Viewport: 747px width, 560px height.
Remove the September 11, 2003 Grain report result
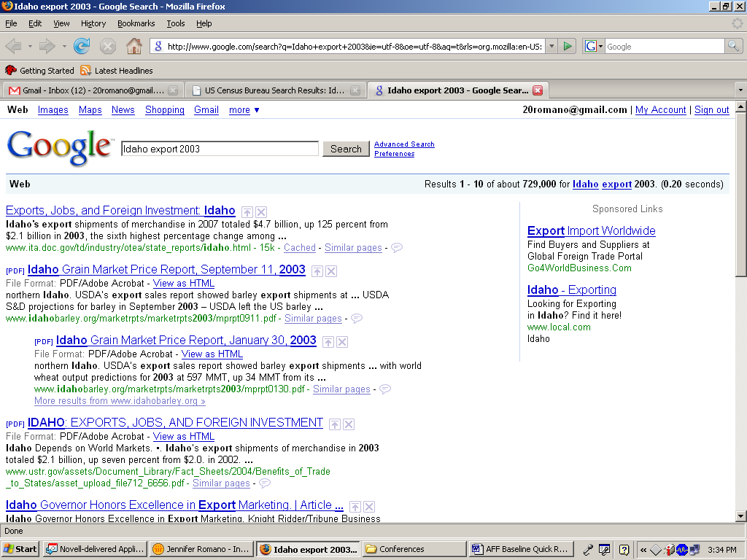(331, 271)
